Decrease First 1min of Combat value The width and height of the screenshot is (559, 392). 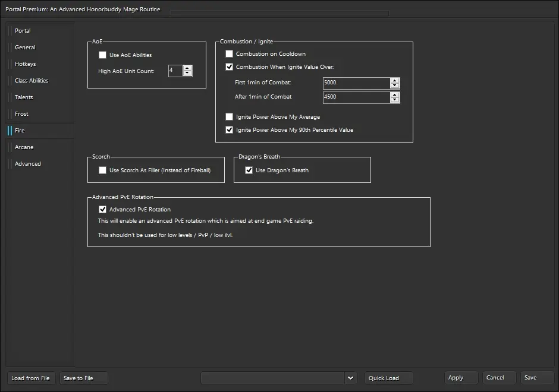click(x=395, y=86)
